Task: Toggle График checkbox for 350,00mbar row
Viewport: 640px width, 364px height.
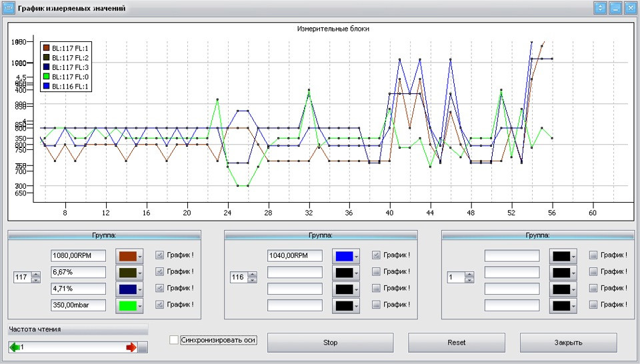Action: [159, 305]
